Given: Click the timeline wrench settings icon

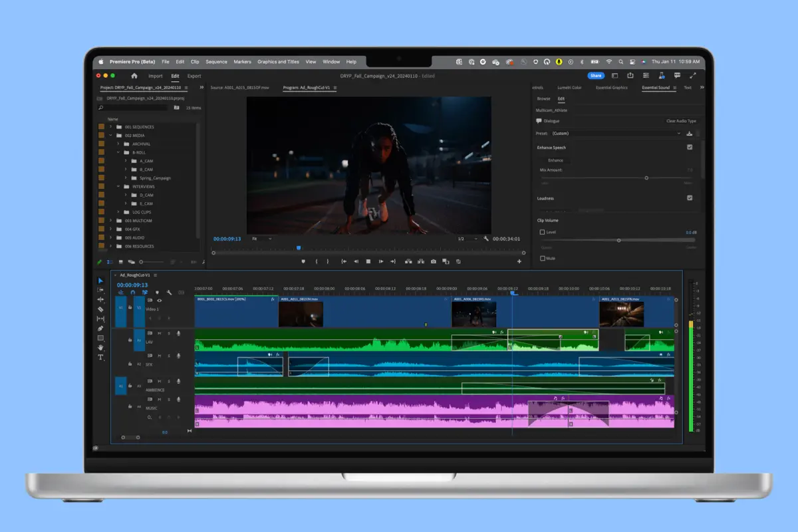Looking at the screenshot, I should (x=170, y=293).
